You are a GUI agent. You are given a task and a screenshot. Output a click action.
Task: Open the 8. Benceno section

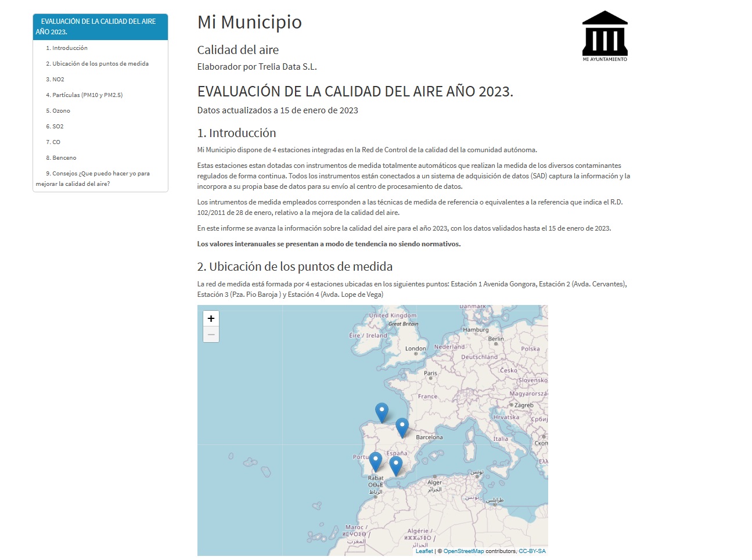click(61, 158)
